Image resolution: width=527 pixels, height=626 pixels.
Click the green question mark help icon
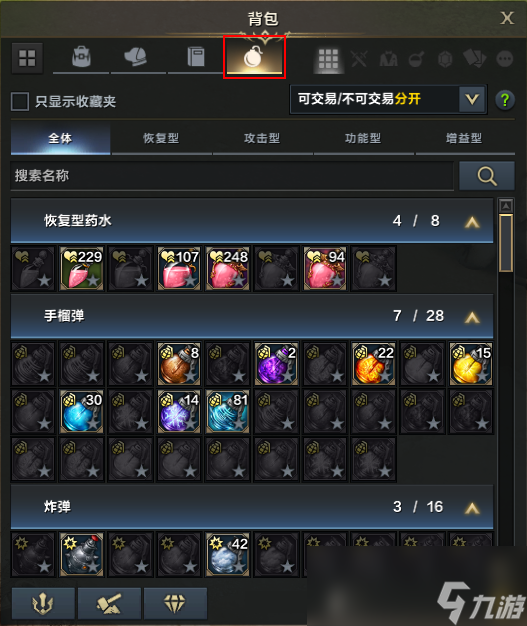pos(505,99)
